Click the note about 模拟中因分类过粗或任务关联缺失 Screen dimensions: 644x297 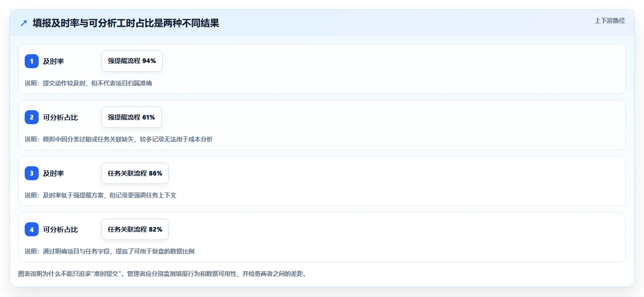click(119, 139)
